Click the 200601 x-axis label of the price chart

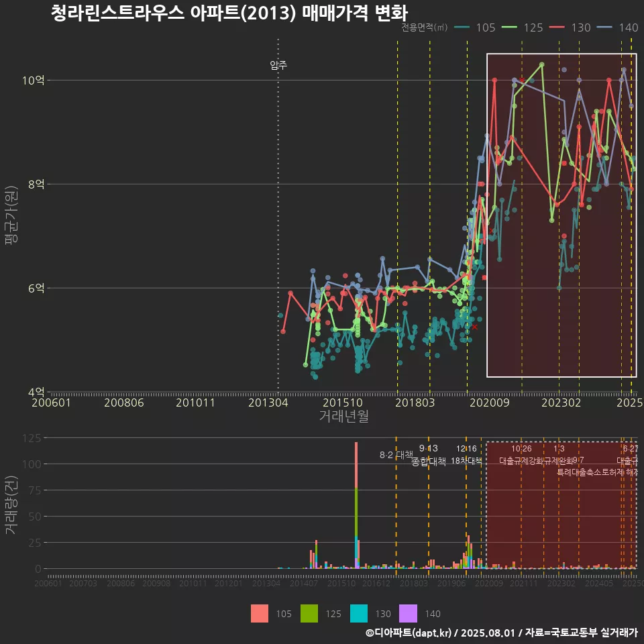[52, 402]
